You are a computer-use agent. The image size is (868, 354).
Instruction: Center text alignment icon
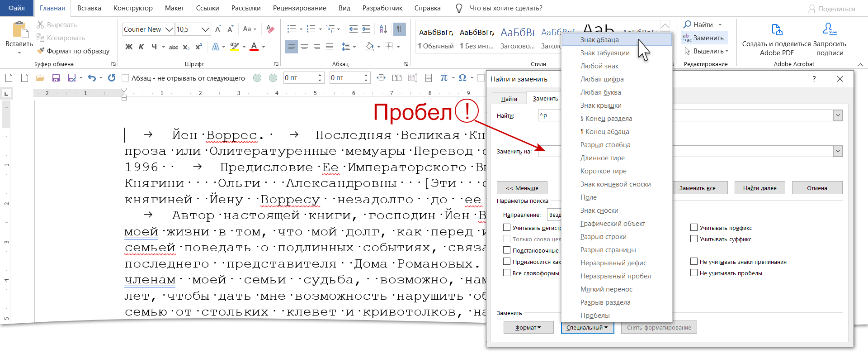(304, 47)
